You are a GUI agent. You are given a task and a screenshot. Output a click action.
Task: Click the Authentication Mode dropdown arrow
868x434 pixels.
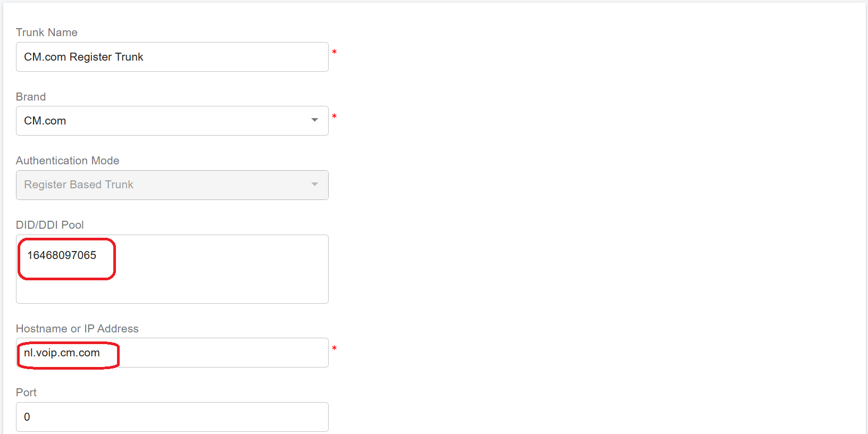[314, 185]
